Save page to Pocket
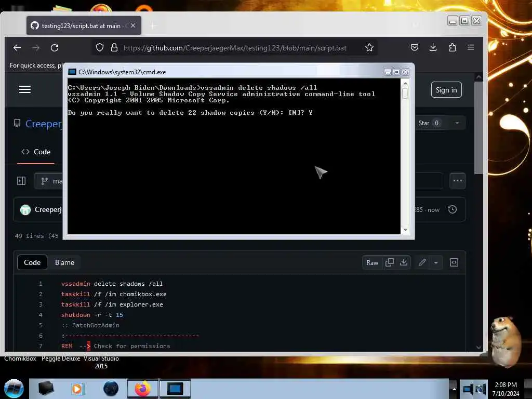The height and width of the screenshot is (399, 532). [x=414, y=47]
